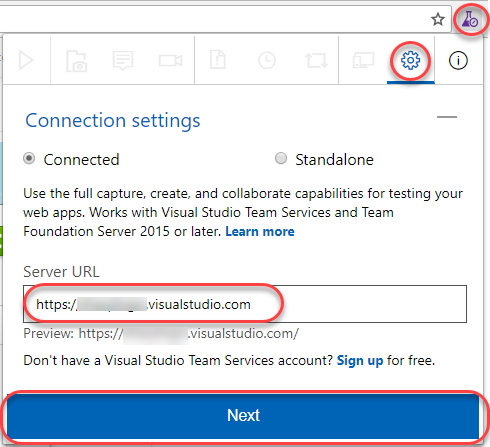The height and width of the screenshot is (447, 490).
Task: Open the info circle icon
Action: pyautogui.click(x=458, y=60)
